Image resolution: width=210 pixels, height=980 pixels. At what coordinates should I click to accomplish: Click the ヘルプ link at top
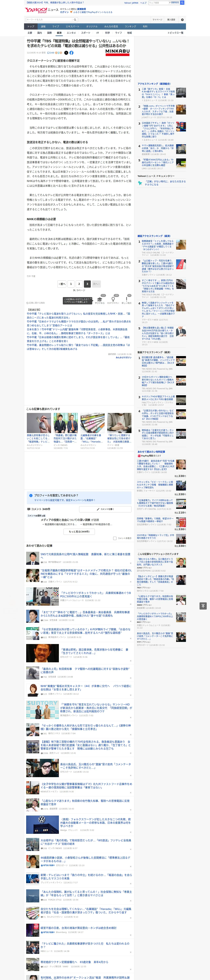tap(143, 3)
